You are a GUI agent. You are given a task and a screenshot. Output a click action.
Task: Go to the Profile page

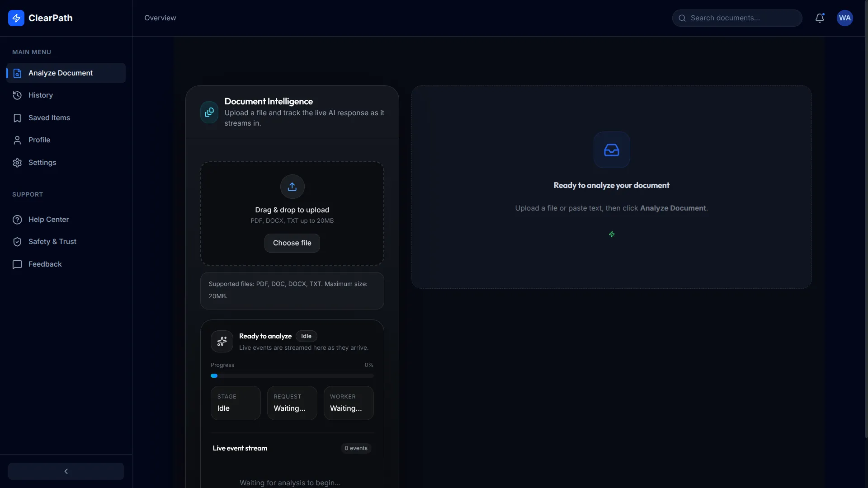click(66, 140)
